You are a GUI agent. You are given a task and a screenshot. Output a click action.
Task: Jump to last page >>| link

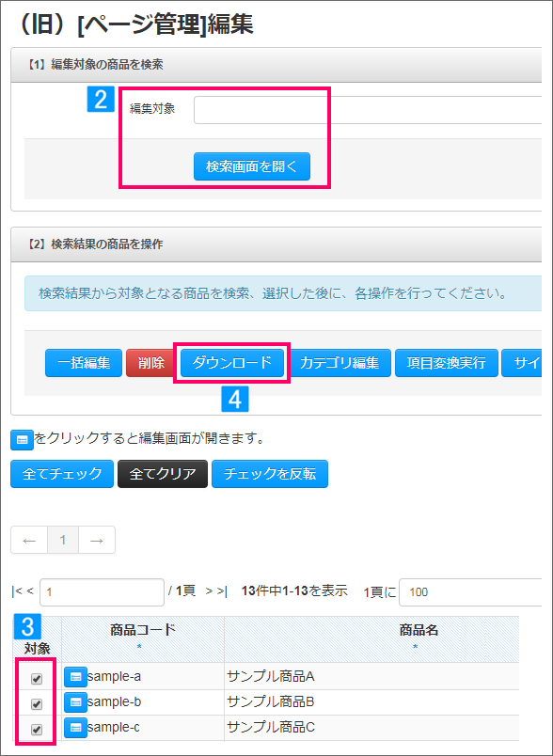pyautogui.click(x=216, y=591)
